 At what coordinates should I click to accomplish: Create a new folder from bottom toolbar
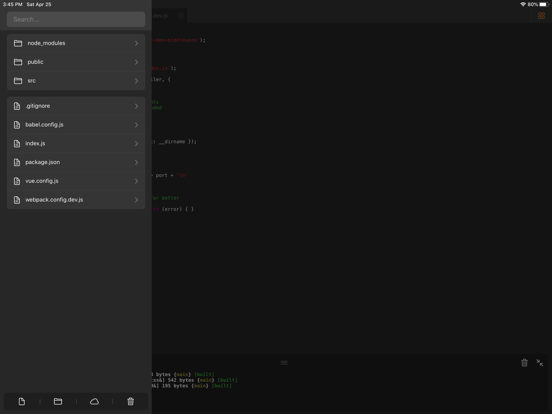tap(58, 401)
